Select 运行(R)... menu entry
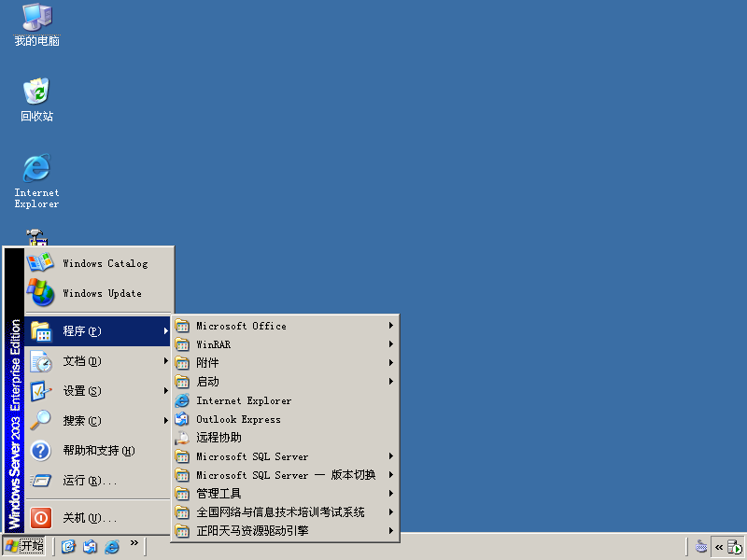747x560 pixels. coord(97,481)
